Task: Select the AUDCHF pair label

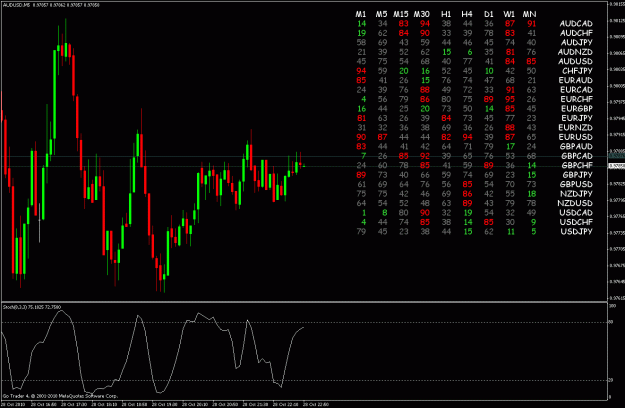Action: [576, 33]
